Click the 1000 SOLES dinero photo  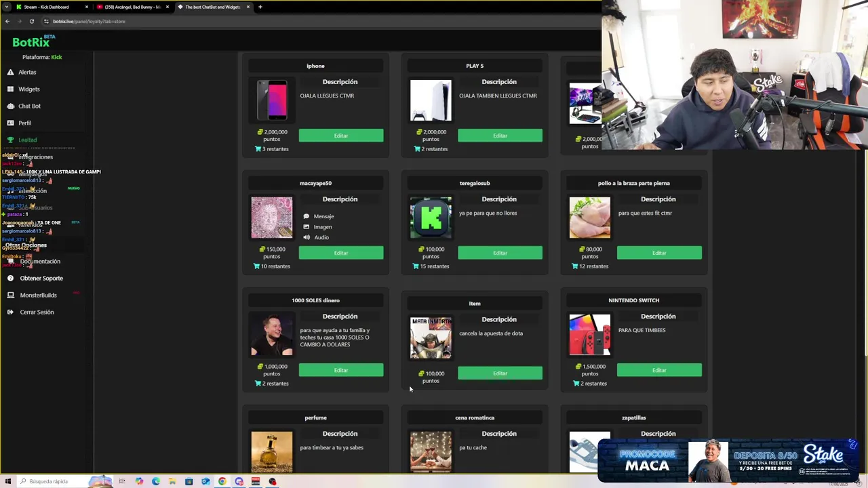(x=272, y=335)
